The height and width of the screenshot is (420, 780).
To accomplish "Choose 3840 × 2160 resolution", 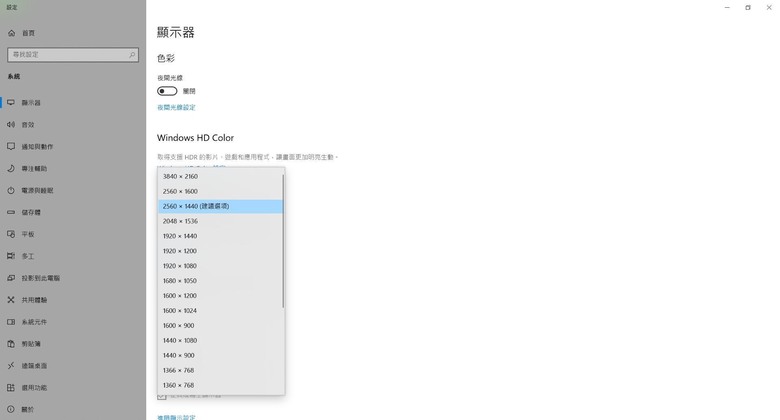I will [220, 176].
